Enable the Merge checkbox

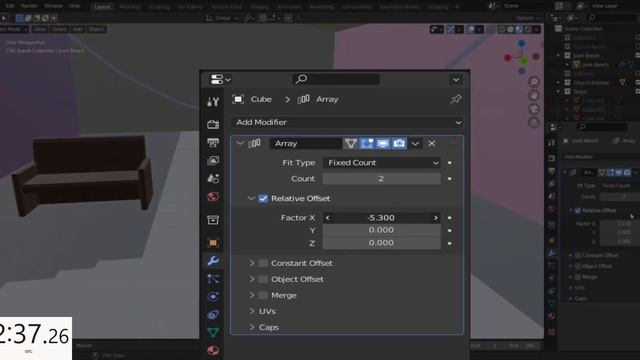(263, 295)
